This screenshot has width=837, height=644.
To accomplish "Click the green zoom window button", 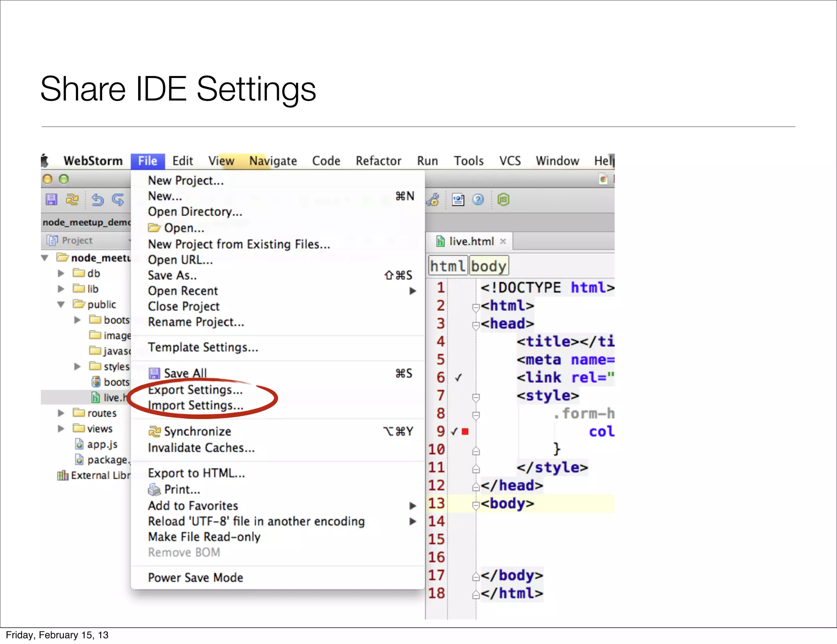I will [x=64, y=179].
